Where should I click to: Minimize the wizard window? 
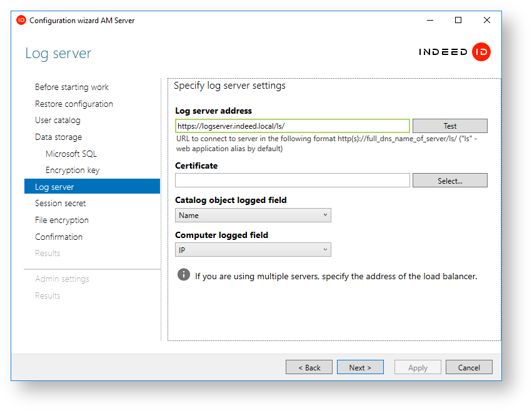(x=429, y=20)
